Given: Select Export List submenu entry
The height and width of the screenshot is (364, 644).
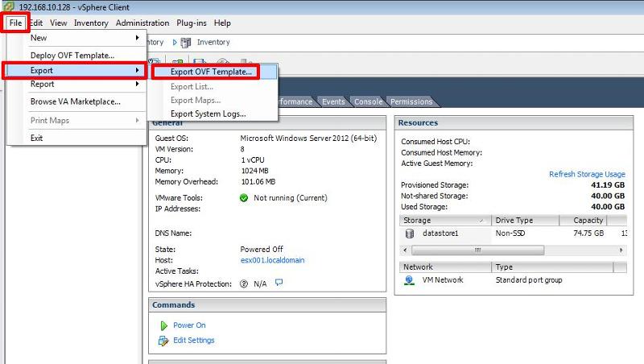Looking at the screenshot, I should tap(214, 87).
